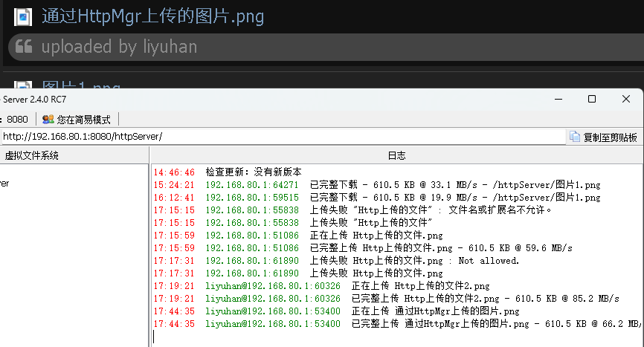644x347 pixels.
Task: Close the Server 2.4.0 RC7 window
Action: pyautogui.click(x=626, y=100)
